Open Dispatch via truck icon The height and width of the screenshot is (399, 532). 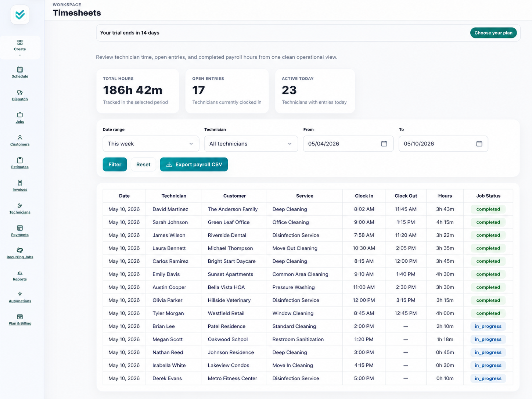(20, 93)
